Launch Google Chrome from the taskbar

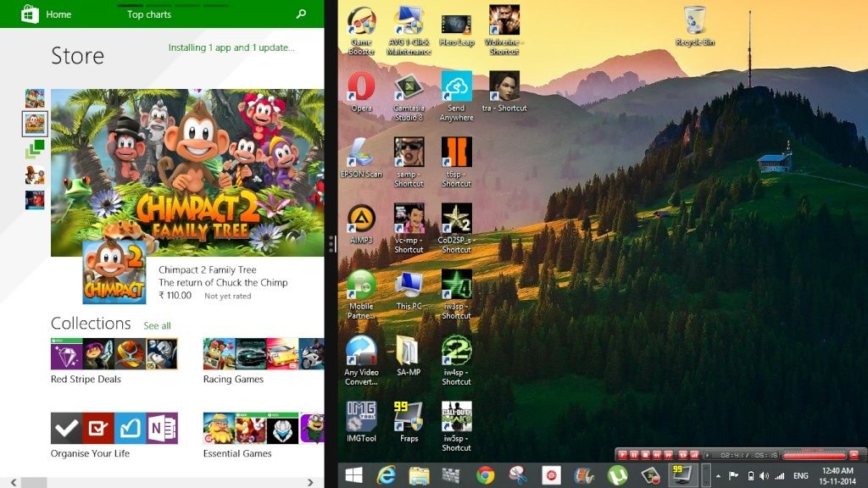485,475
